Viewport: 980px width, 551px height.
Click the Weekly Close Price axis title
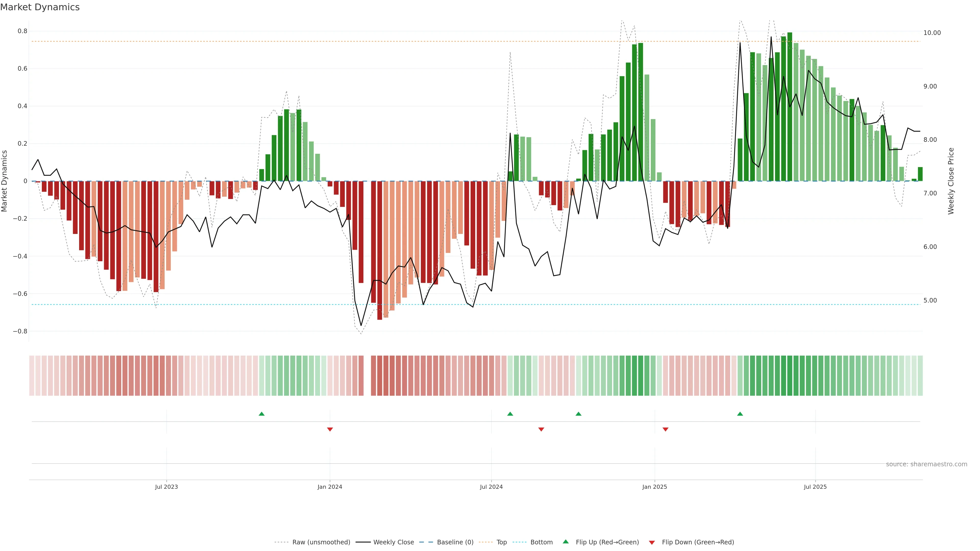[951, 181]
